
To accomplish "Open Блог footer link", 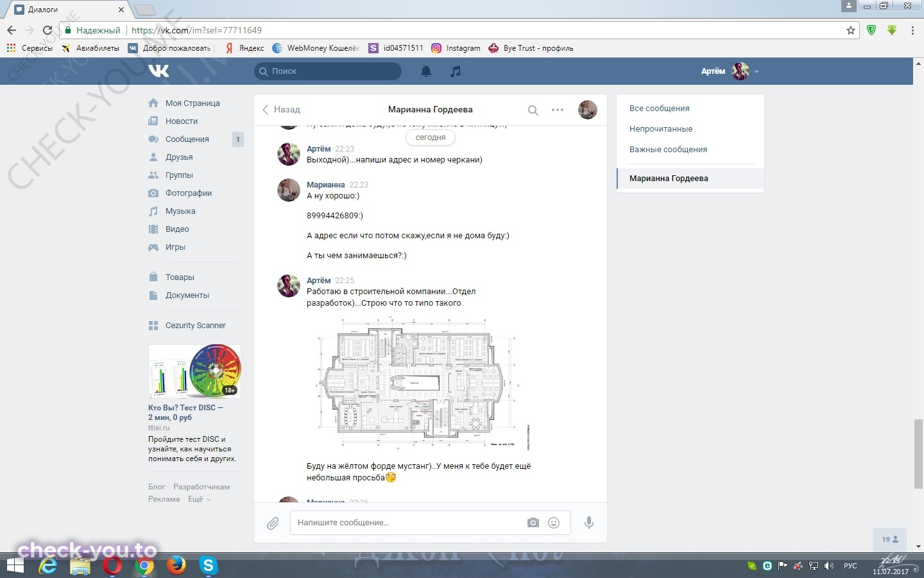I will [157, 487].
